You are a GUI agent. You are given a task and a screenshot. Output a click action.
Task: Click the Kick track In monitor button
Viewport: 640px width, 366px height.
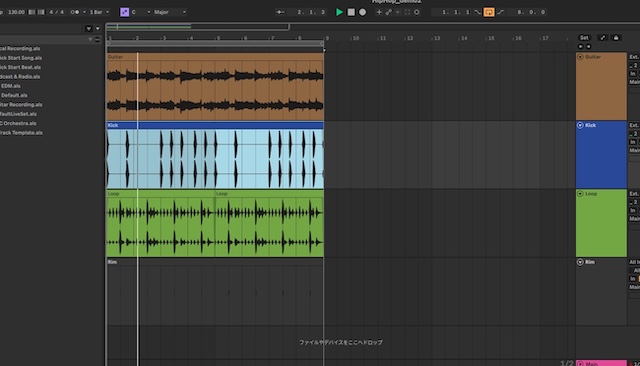pyautogui.click(x=633, y=142)
